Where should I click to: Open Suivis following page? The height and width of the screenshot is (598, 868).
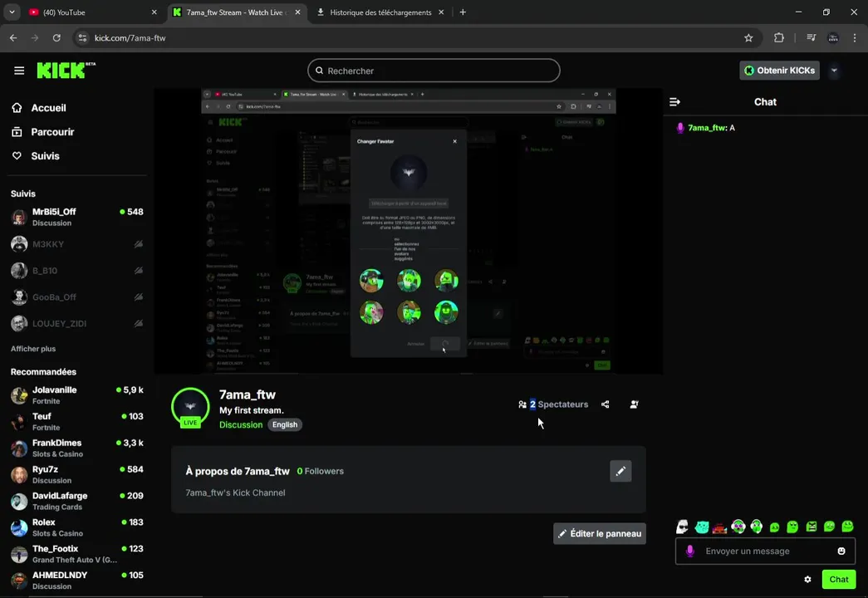44,156
